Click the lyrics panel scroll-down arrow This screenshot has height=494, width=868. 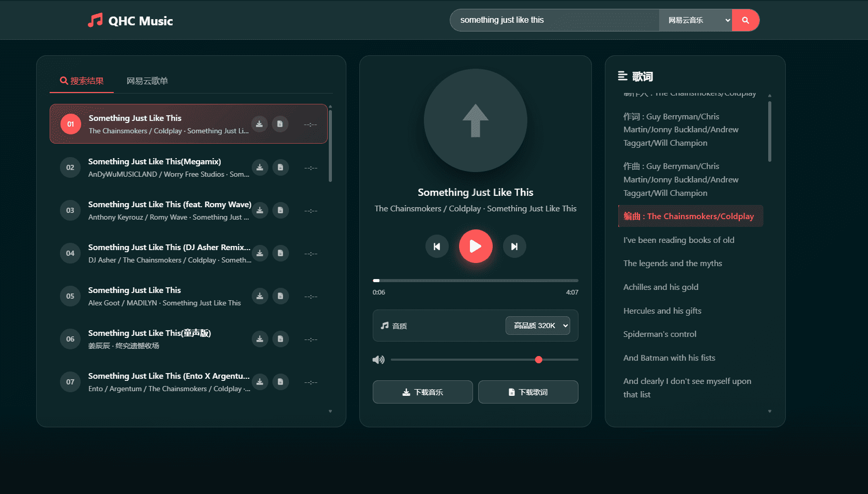tap(770, 411)
